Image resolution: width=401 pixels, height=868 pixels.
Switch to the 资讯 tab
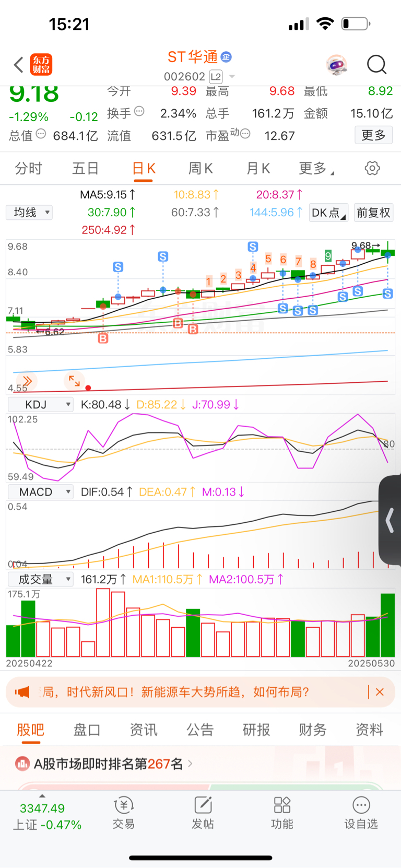coord(144,730)
